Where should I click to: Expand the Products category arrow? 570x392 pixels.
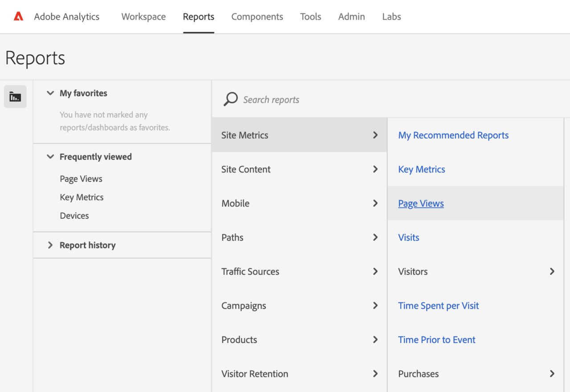375,339
